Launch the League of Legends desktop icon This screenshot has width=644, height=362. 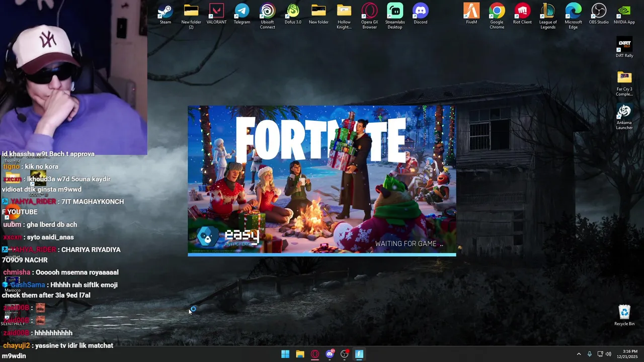pyautogui.click(x=548, y=17)
